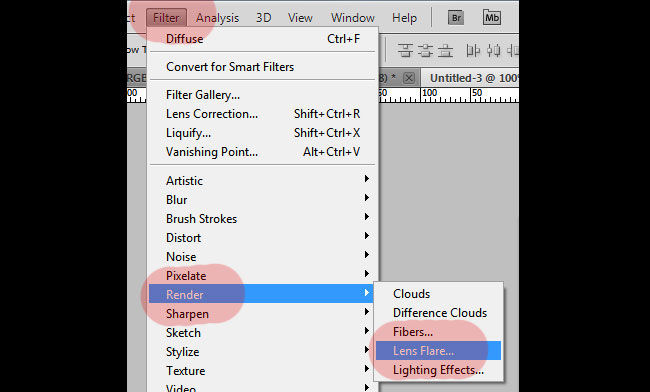Align bottom edges icon in options bar
This screenshot has width=650, height=392.
445,50
